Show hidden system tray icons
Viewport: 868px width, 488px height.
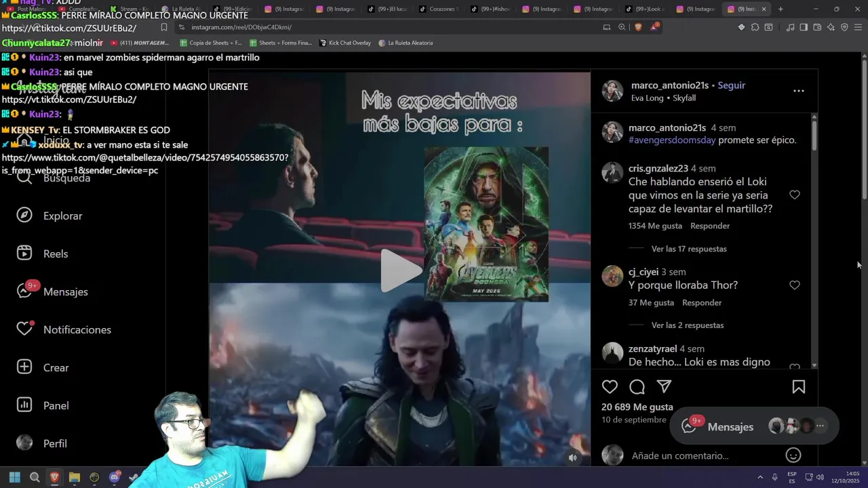coord(759,478)
